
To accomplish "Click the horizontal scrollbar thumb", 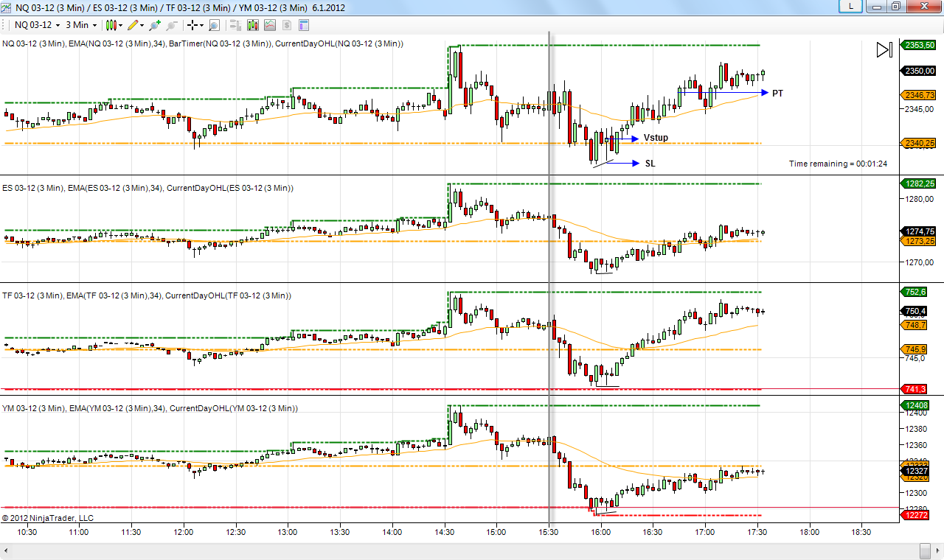I will [925, 551].
